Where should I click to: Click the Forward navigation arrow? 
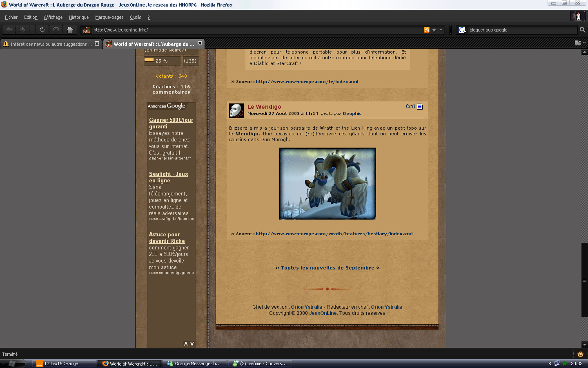pyautogui.click(x=22, y=30)
